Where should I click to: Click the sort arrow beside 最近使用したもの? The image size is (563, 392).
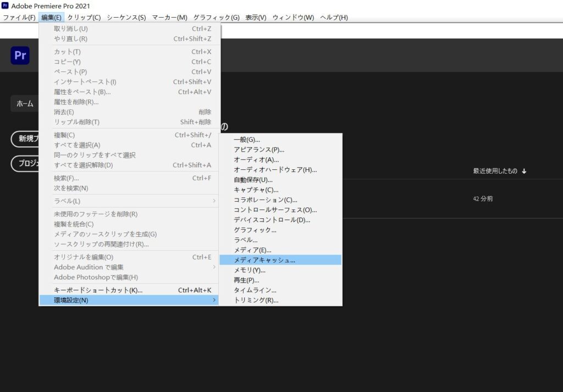[524, 171]
